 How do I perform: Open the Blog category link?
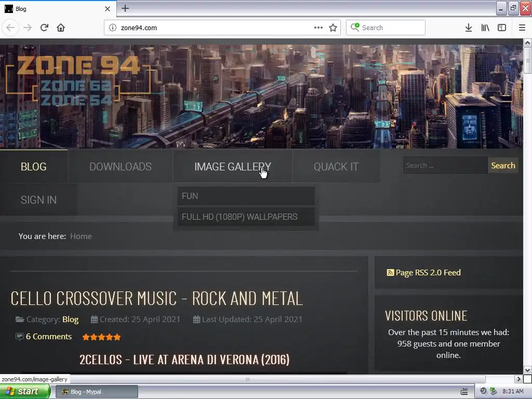pyautogui.click(x=70, y=320)
